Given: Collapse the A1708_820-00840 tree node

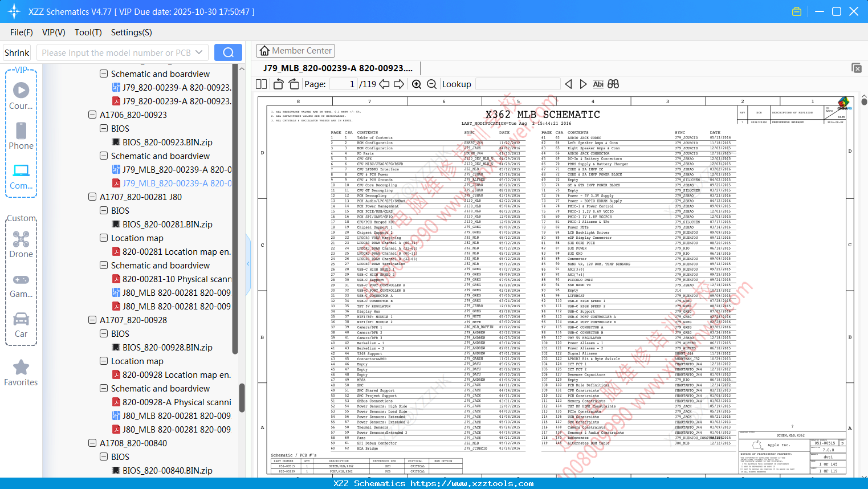Looking at the screenshot, I should pos(92,443).
